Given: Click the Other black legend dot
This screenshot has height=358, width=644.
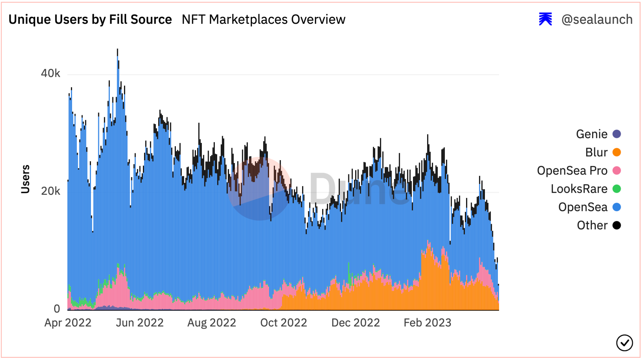Looking at the screenshot, I should pyautogui.click(x=617, y=225).
